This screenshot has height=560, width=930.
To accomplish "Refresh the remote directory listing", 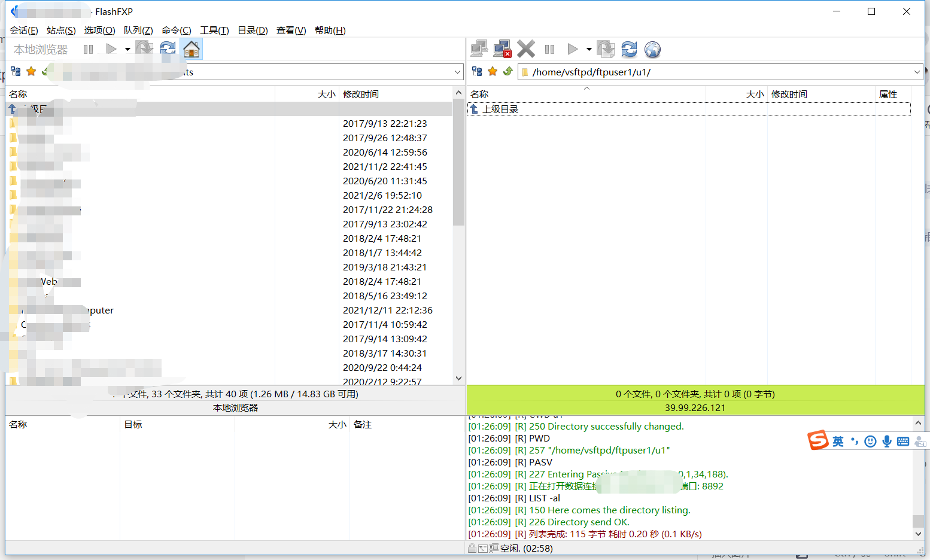I will [629, 49].
